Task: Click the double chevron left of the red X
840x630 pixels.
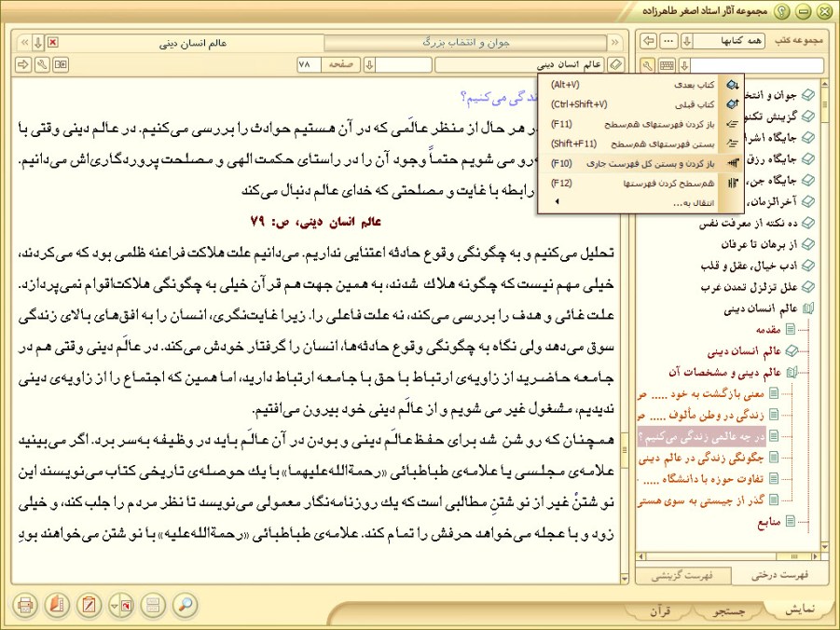Action: [x=24, y=42]
